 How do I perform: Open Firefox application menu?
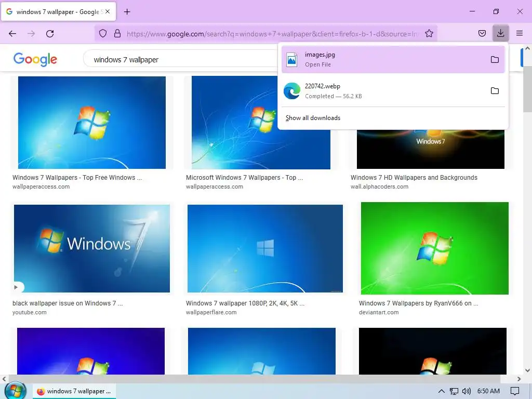point(519,33)
